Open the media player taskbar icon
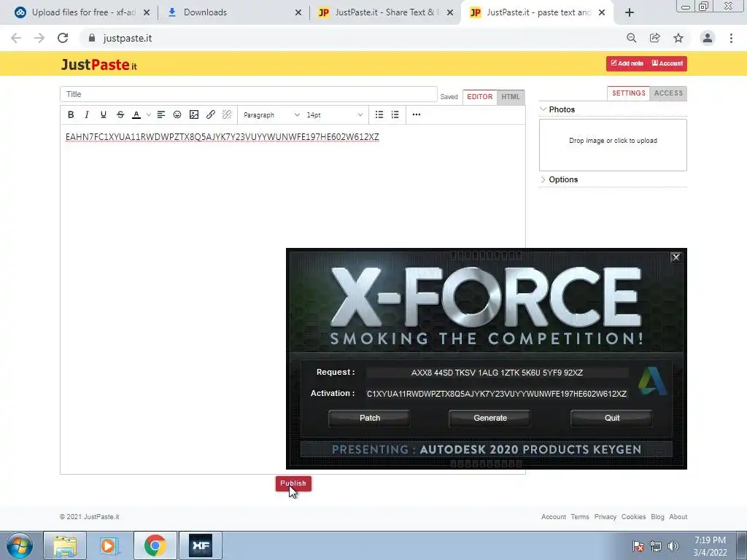The image size is (747, 560). (x=109, y=545)
